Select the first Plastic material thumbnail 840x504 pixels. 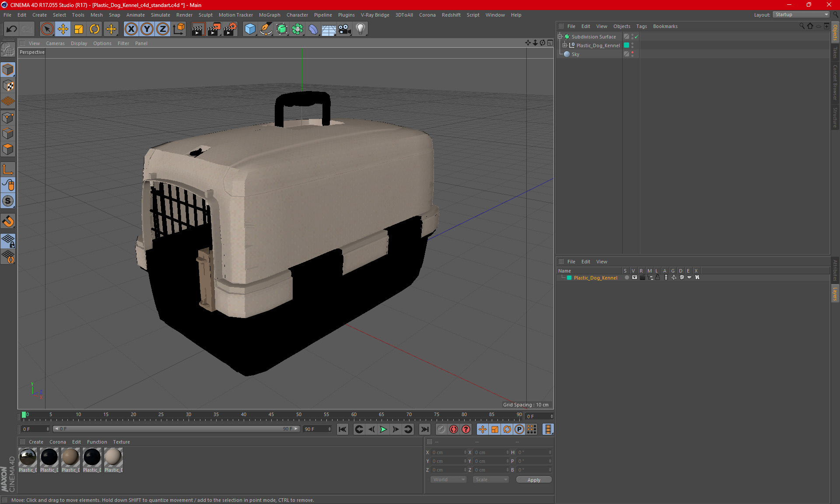click(28, 460)
